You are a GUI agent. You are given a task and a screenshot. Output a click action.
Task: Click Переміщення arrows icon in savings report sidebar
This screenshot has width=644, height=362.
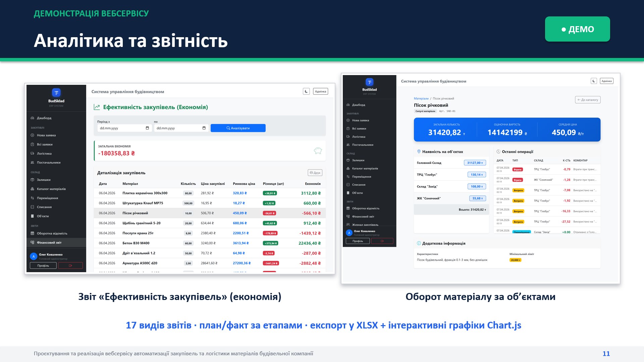click(x=32, y=198)
